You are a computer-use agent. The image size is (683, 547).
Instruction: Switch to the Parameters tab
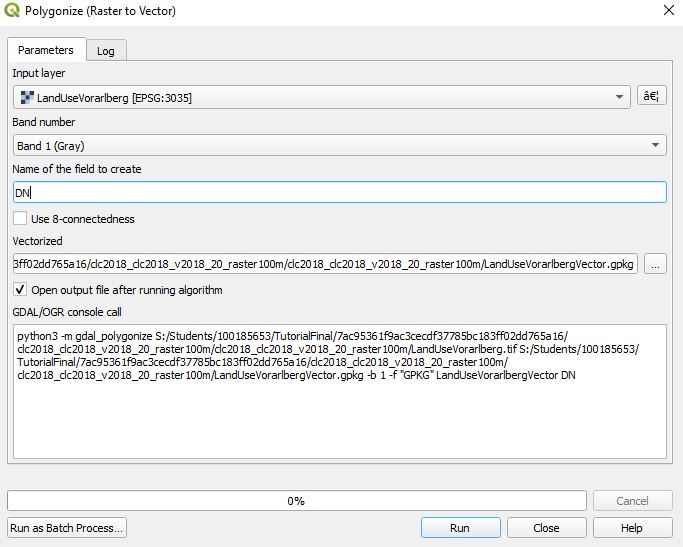(x=46, y=50)
